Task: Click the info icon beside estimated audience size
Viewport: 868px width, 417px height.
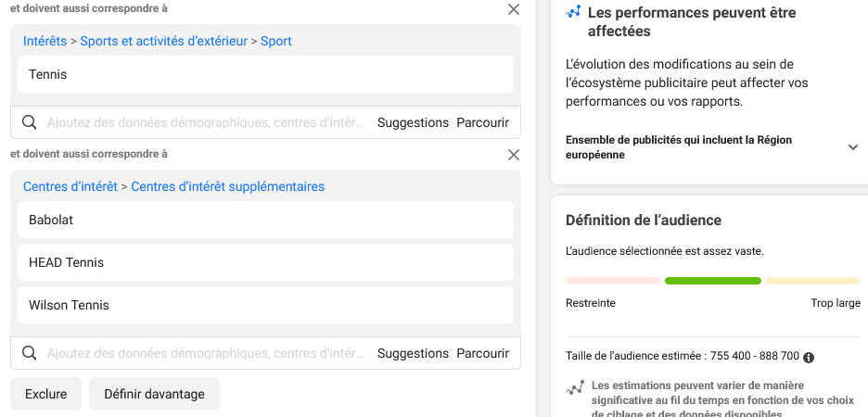Action: pyautogui.click(x=809, y=358)
